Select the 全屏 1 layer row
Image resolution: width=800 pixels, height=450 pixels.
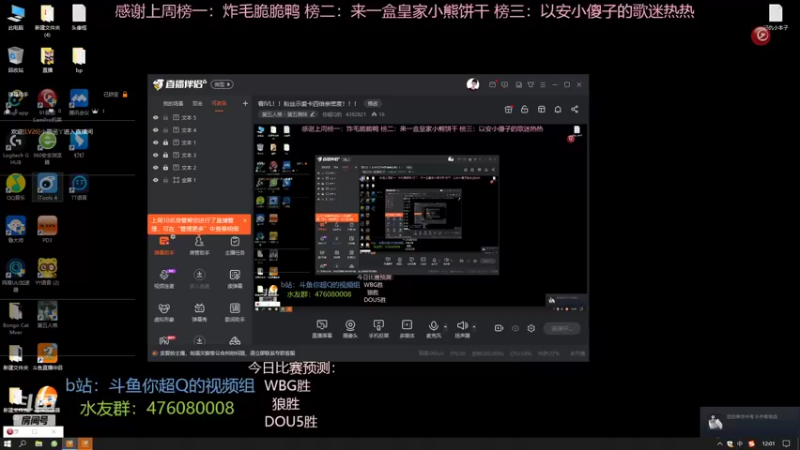pyautogui.click(x=201, y=180)
